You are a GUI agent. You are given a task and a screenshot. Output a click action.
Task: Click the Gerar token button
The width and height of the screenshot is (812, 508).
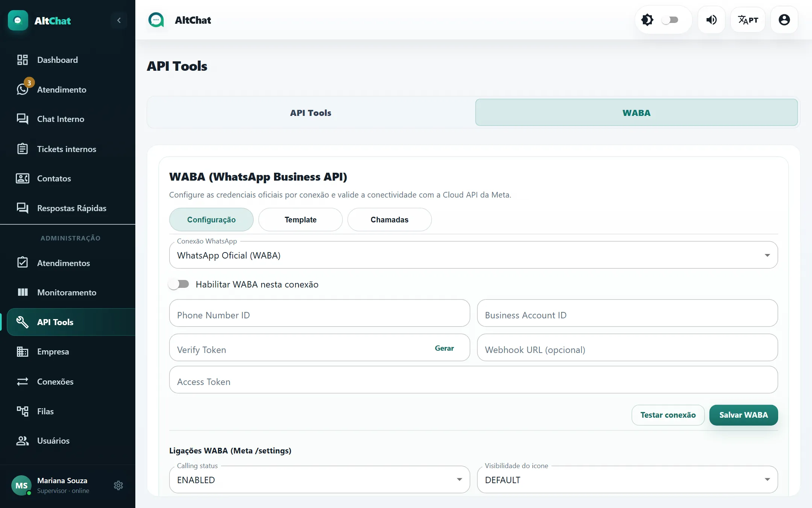coord(444,348)
